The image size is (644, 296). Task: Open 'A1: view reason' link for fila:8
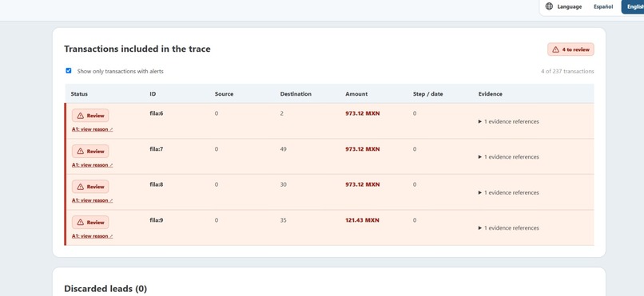tap(93, 200)
